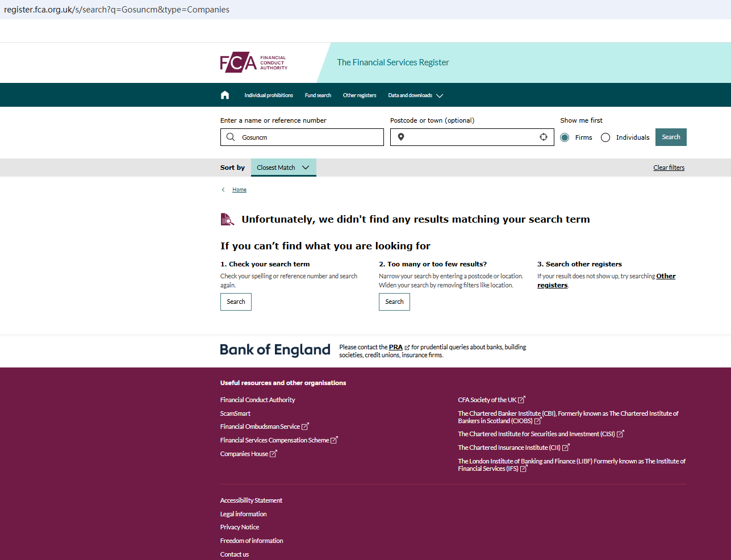Viewport: 731px width, 560px height.
Task: Open the Freedom of information link
Action: [252, 541]
